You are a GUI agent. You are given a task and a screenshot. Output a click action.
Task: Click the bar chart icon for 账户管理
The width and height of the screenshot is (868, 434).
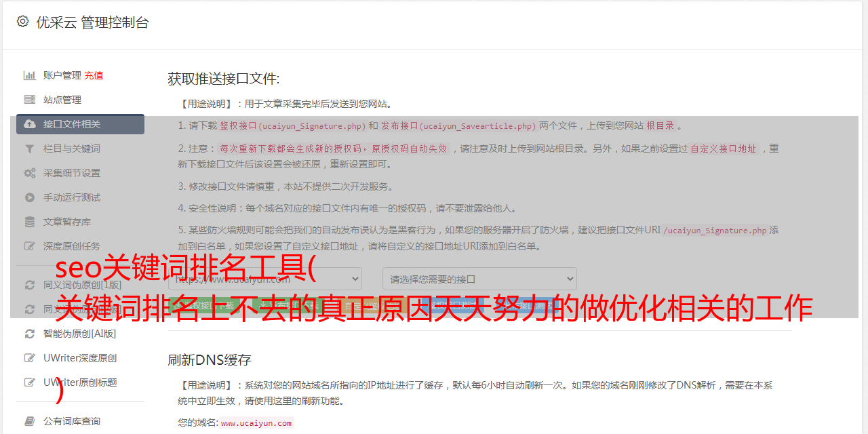30,75
